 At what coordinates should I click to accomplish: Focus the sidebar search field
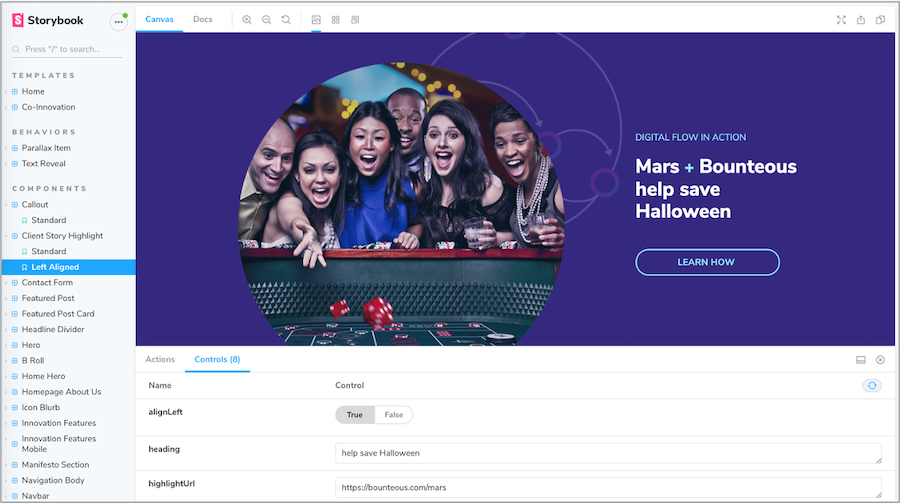67,49
